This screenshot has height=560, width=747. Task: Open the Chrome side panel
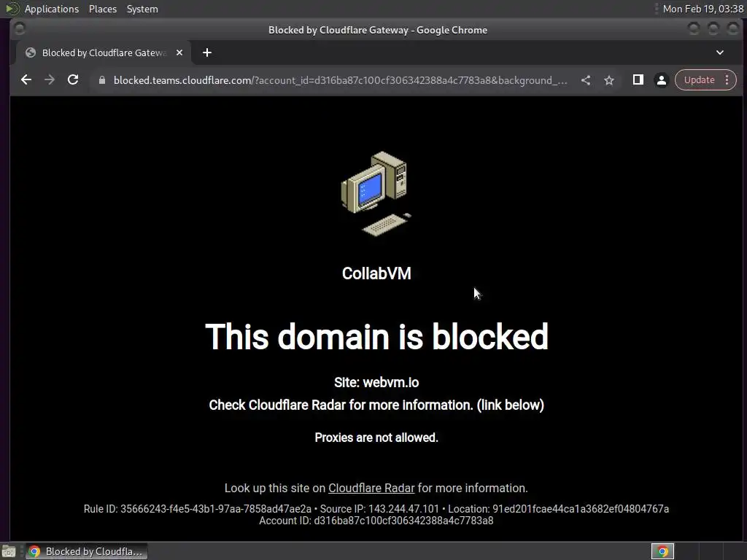pos(638,80)
